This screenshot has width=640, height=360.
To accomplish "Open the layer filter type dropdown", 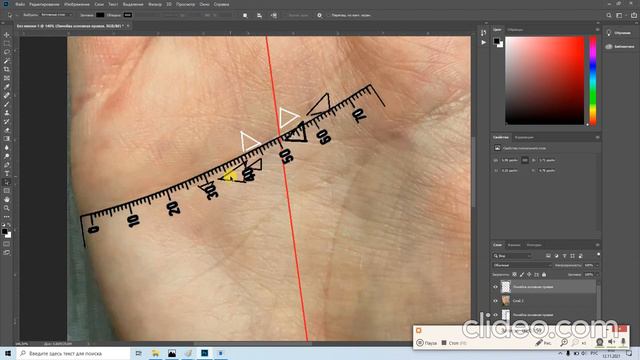I will click(512, 256).
